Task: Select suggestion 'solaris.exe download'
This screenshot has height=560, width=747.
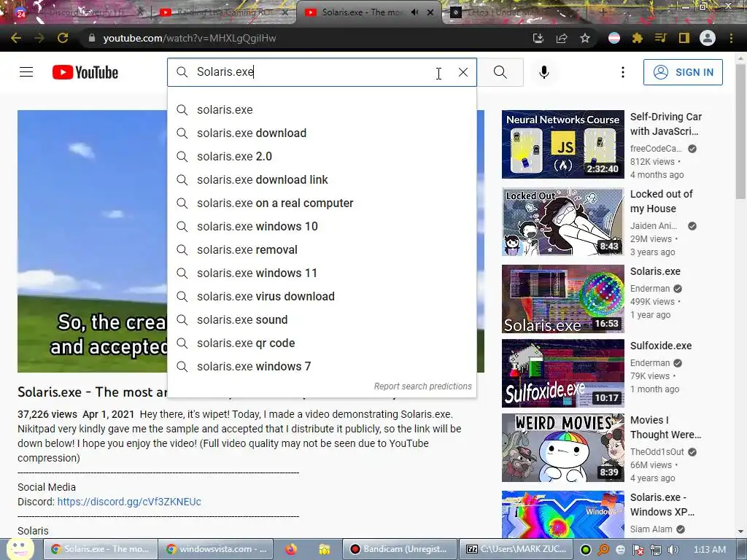Action: coord(322,133)
